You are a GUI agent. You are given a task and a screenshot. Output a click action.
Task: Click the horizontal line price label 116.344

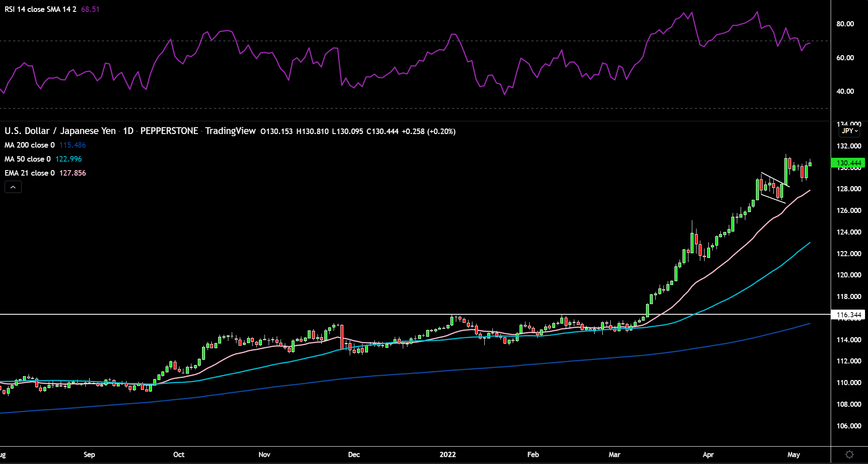coord(848,315)
